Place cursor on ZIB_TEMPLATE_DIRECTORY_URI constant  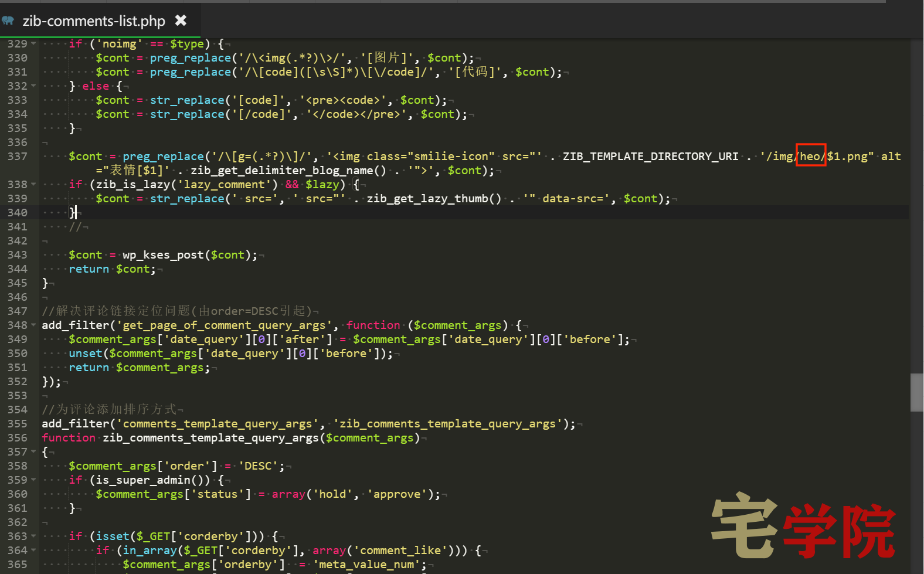pos(651,157)
